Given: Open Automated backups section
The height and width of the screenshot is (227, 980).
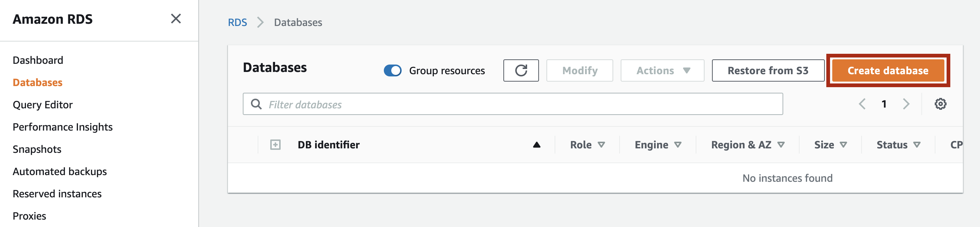Looking at the screenshot, I should click(x=60, y=171).
